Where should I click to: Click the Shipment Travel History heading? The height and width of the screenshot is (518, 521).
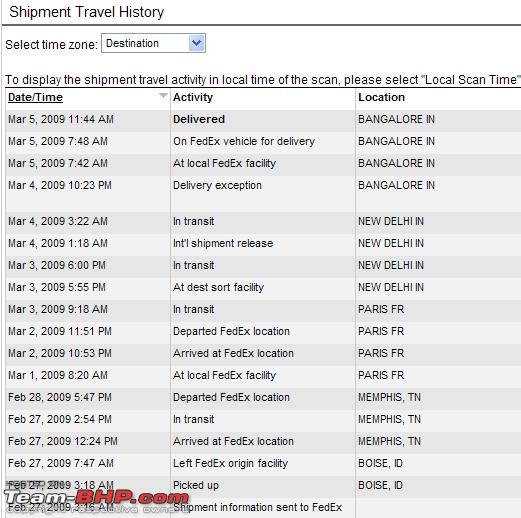coord(87,12)
